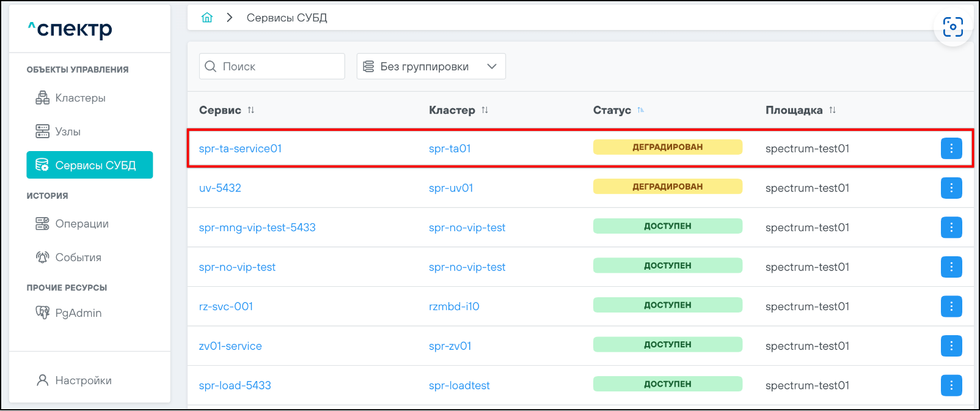Open the spr-mng-vip-test-5433 service link
Viewport: 980px width, 411px height.
point(257,228)
